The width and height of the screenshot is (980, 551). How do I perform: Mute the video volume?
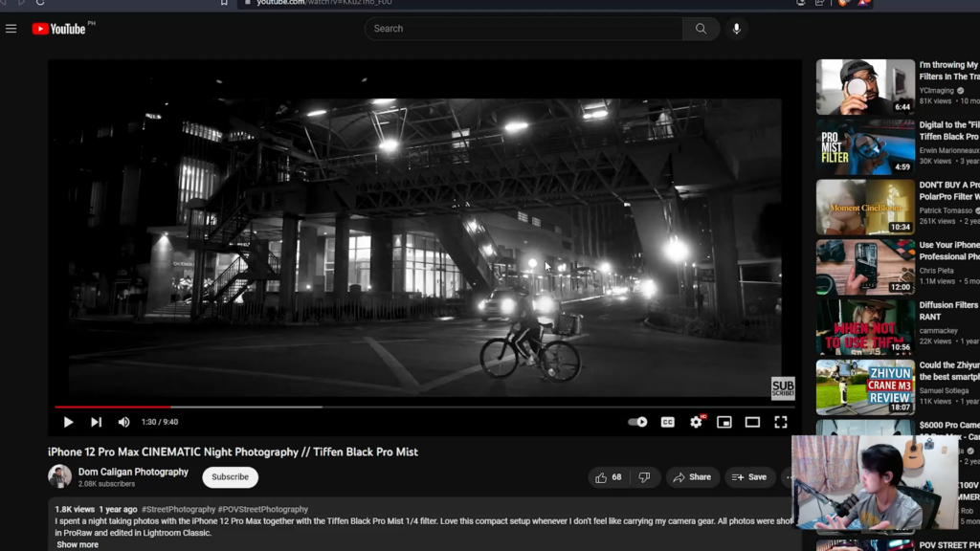coord(123,422)
